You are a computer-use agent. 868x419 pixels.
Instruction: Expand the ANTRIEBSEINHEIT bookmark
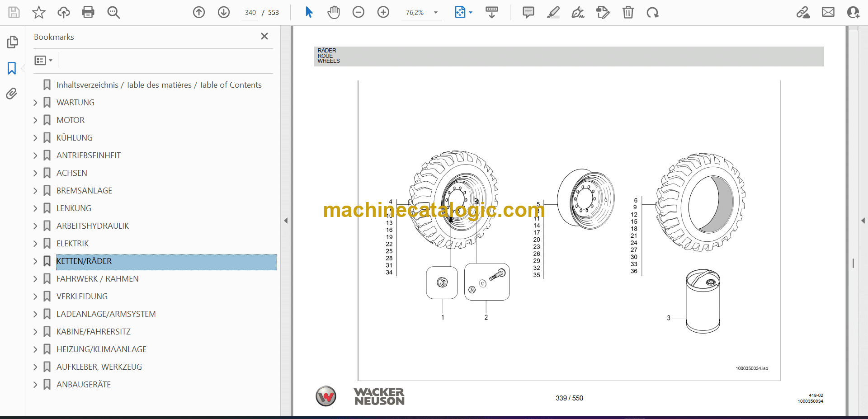pyautogui.click(x=35, y=155)
